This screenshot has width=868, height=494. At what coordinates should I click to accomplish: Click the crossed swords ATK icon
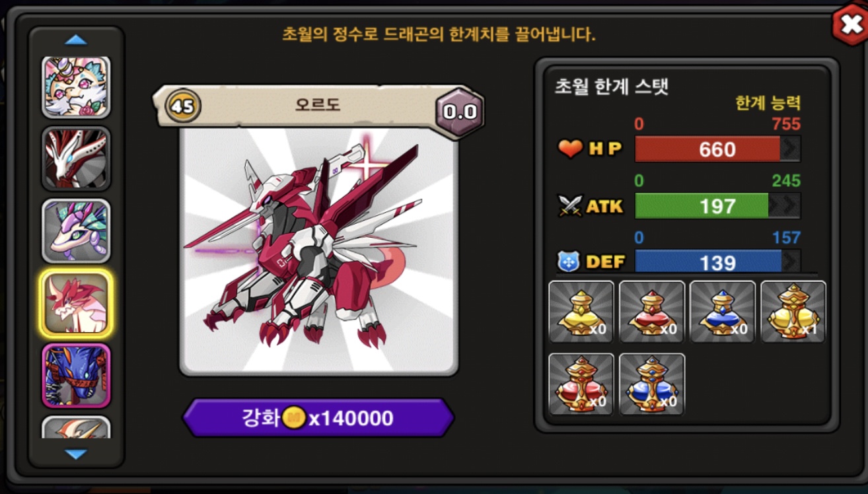tap(569, 207)
